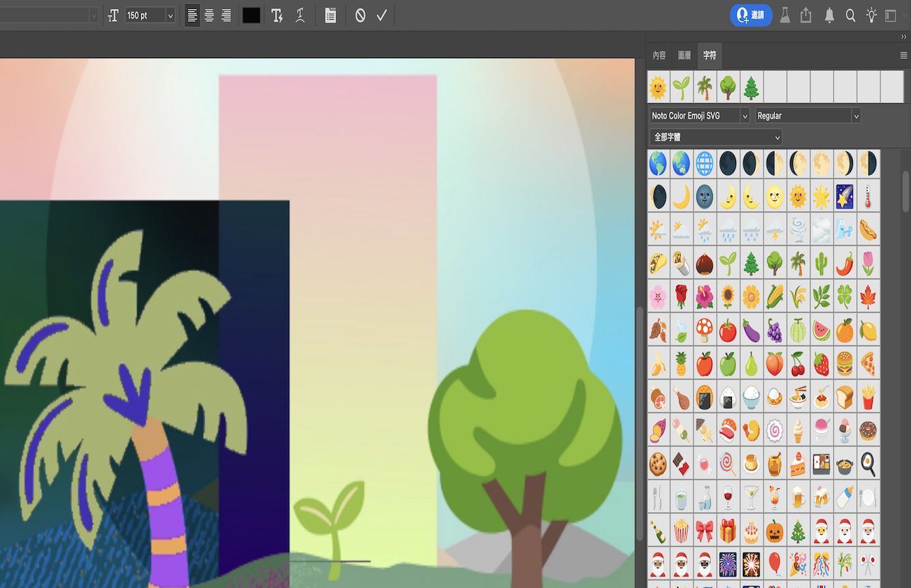Switch to the 內容 tab

pyautogui.click(x=659, y=55)
